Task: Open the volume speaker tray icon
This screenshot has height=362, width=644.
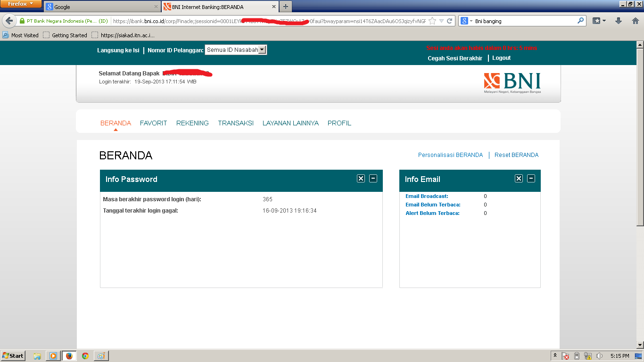Action: 600,356
